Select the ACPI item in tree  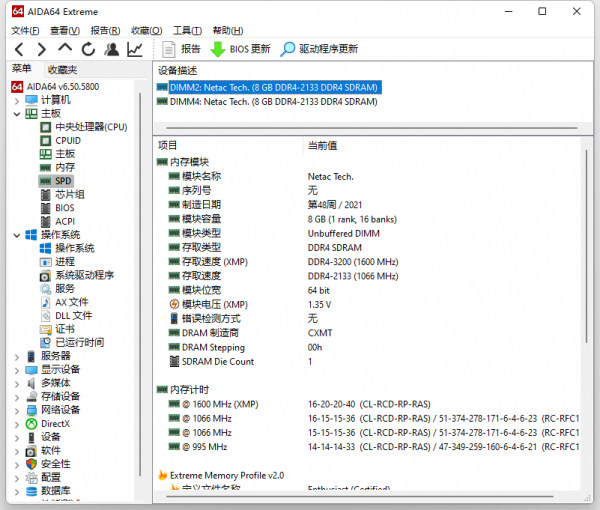[x=65, y=222]
